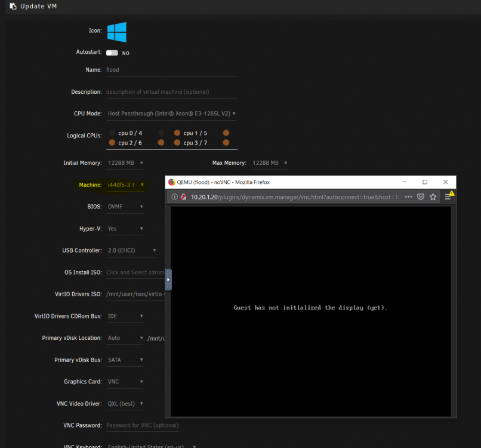This screenshot has height=448, width=481.
Task: Click the Firefox URL address bar
Action: [296, 197]
